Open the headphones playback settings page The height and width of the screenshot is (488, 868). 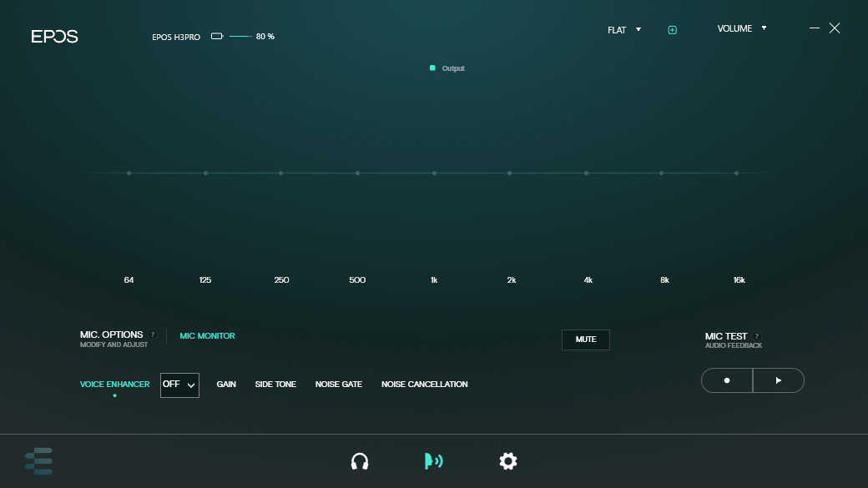[360, 460]
